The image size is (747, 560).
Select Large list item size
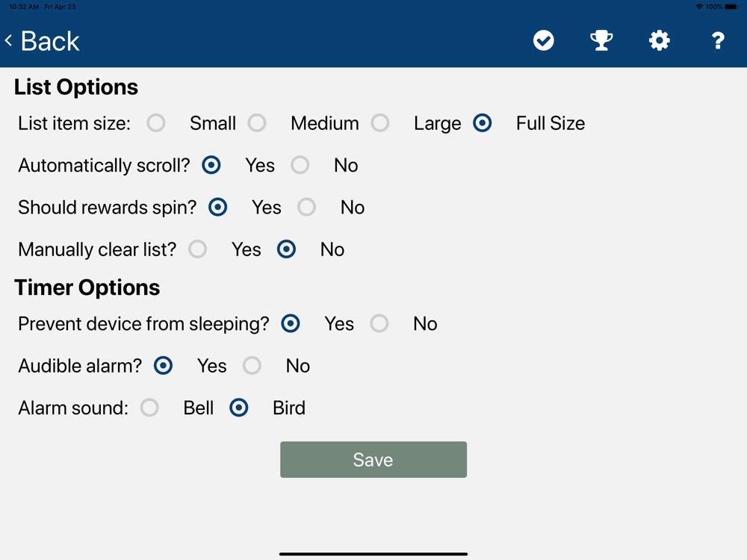click(x=380, y=123)
